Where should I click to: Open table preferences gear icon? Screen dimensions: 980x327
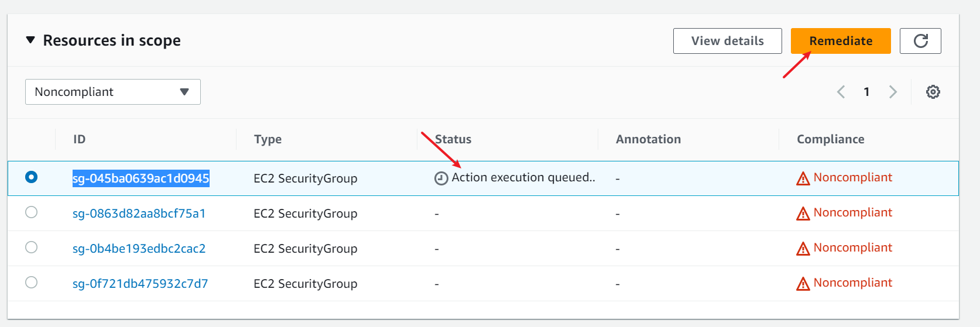(933, 92)
